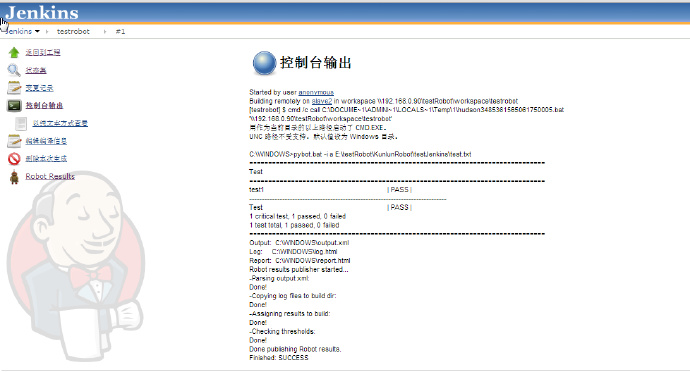Click the notepad icon beside 编辑编译信息
690x372 pixels.
coord(14,141)
